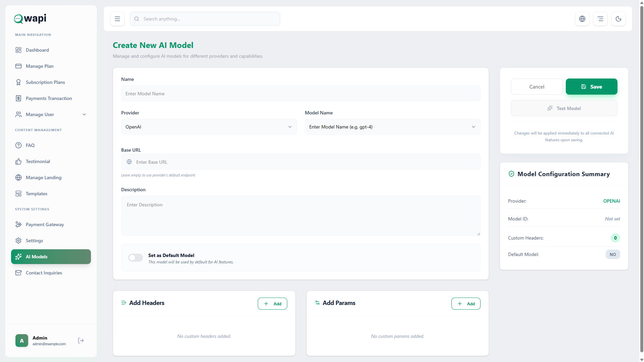Click the hamburger menu icon beside search
This screenshot has width=644, height=362.
tap(117, 19)
